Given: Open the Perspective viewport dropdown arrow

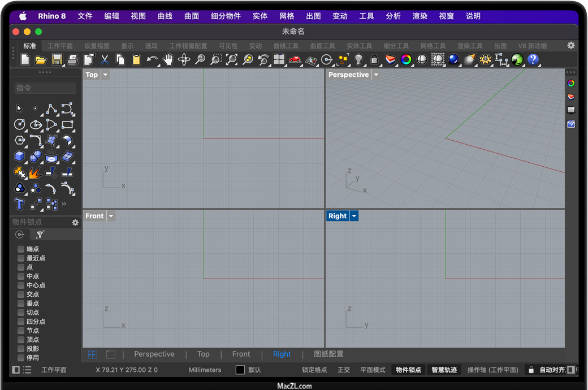Looking at the screenshot, I should click(x=376, y=75).
